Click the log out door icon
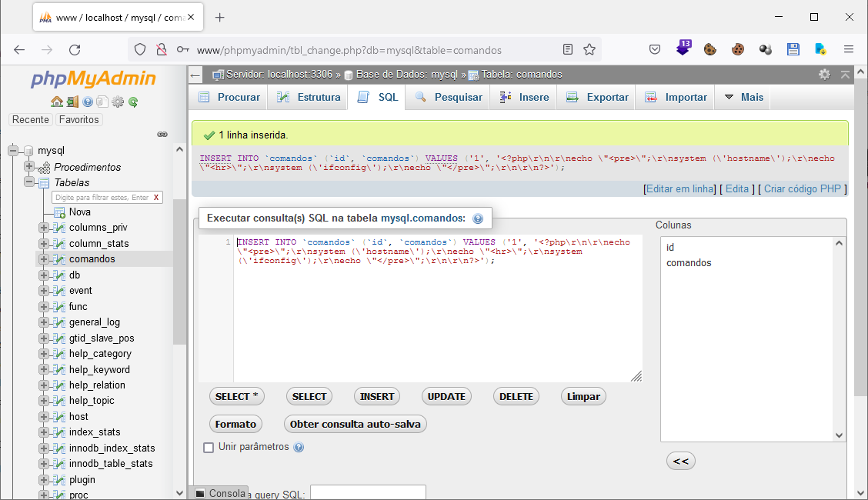 point(72,102)
